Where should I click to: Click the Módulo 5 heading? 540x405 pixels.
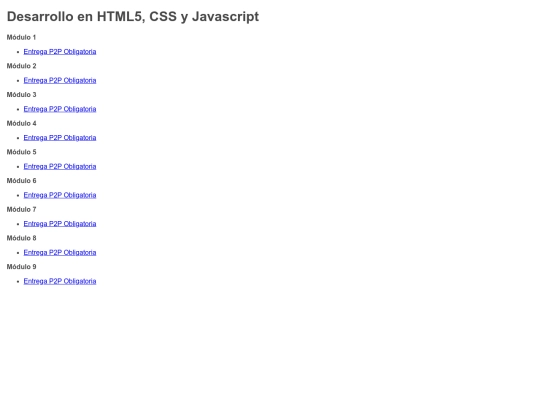tap(21, 152)
